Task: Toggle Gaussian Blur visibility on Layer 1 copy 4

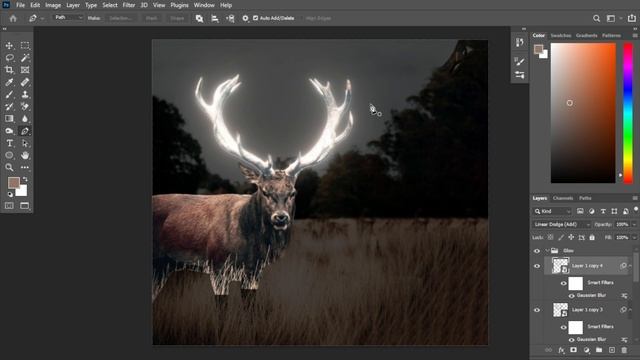Action: [x=571, y=296]
